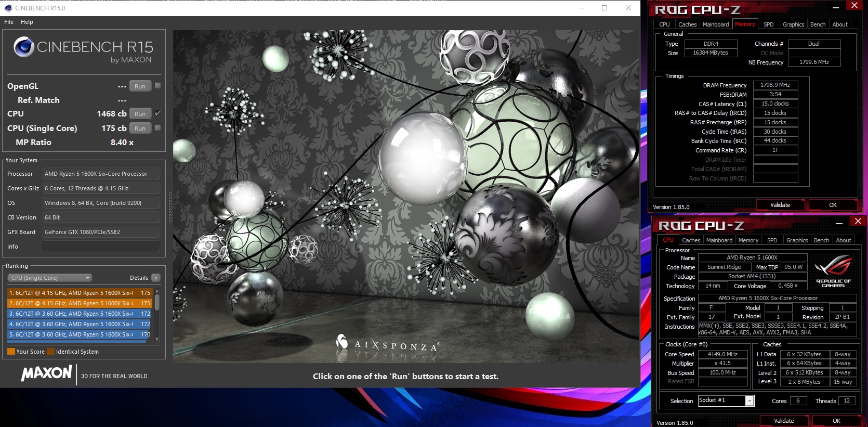Maximize the Cinebench R15 window
This screenshot has width=868, height=427.
(x=604, y=8)
